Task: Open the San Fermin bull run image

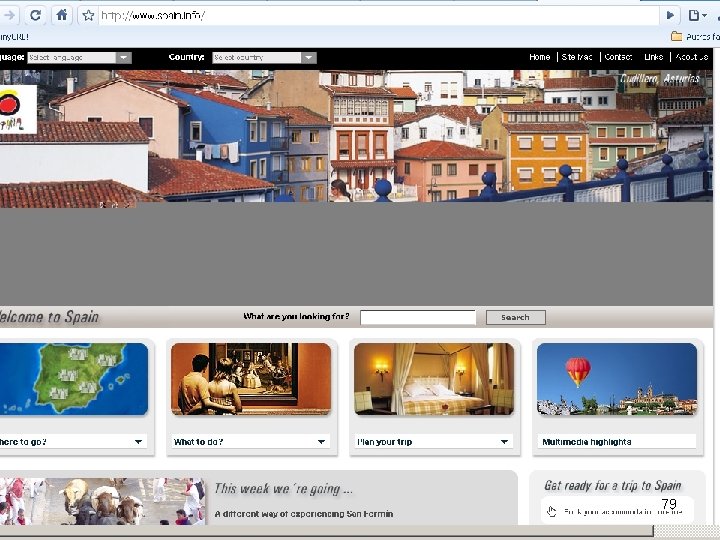Action: [102, 501]
